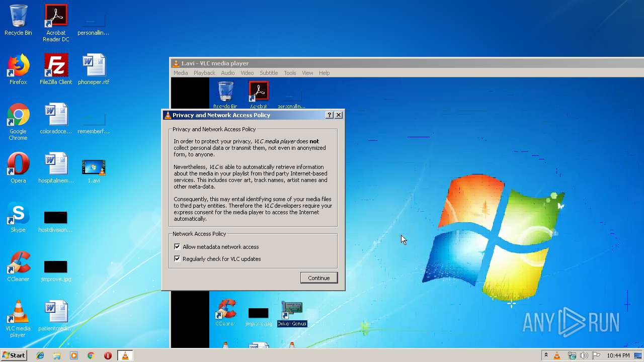The width and height of the screenshot is (644, 362).
Task: Open the Audio menu in VLC
Action: click(x=227, y=73)
